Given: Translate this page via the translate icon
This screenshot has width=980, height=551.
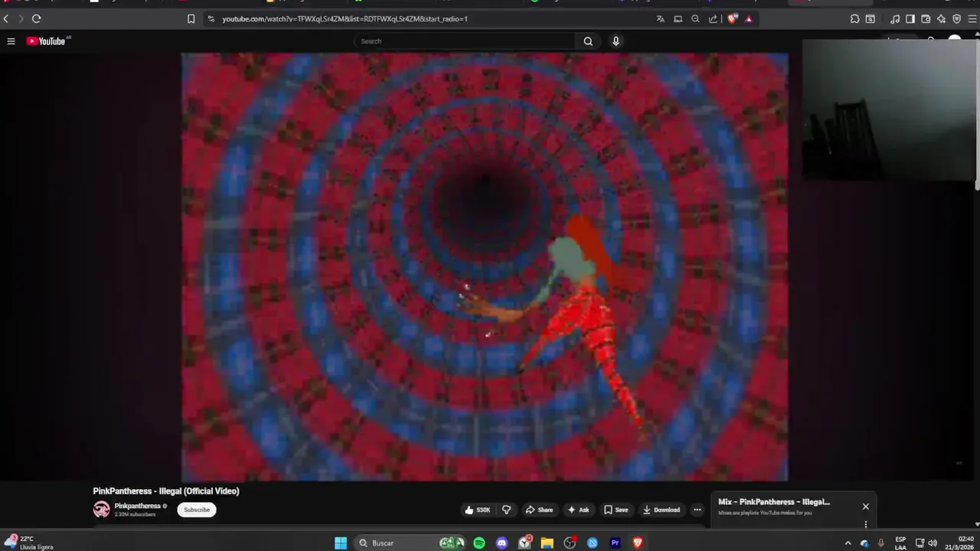Looking at the screenshot, I should coord(660,18).
